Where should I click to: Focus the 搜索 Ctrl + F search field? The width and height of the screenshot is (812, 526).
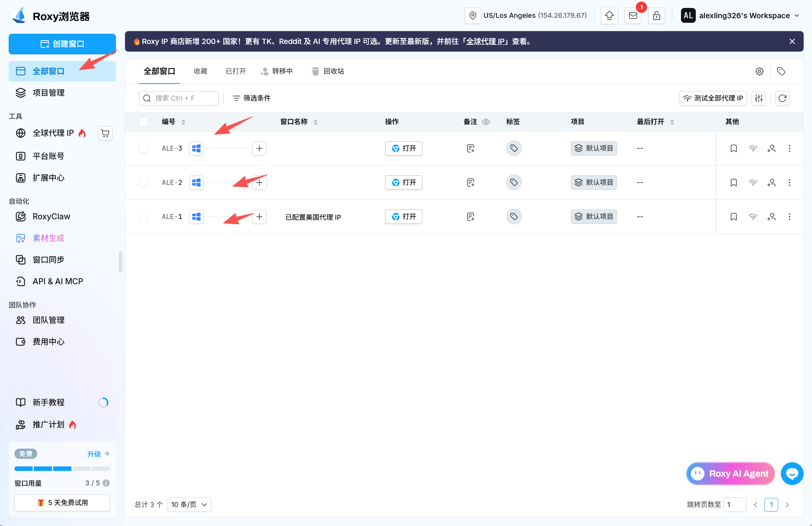pyautogui.click(x=179, y=98)
